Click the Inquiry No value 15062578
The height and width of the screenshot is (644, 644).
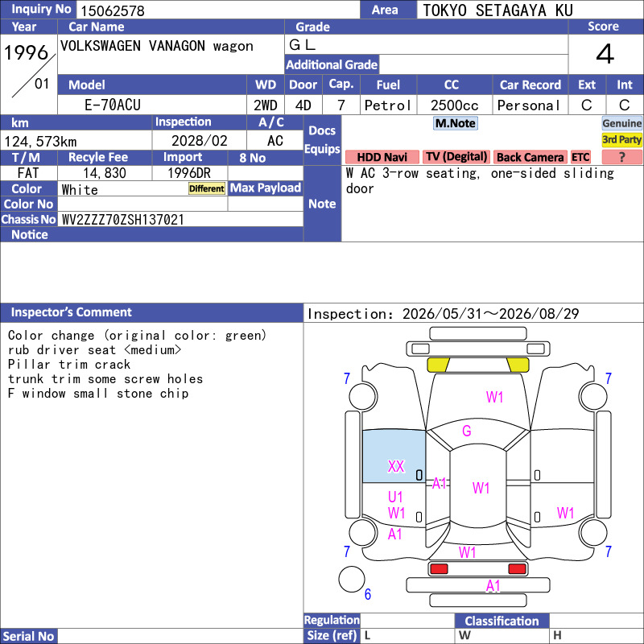pyautogui.click(x=113, y=11)
